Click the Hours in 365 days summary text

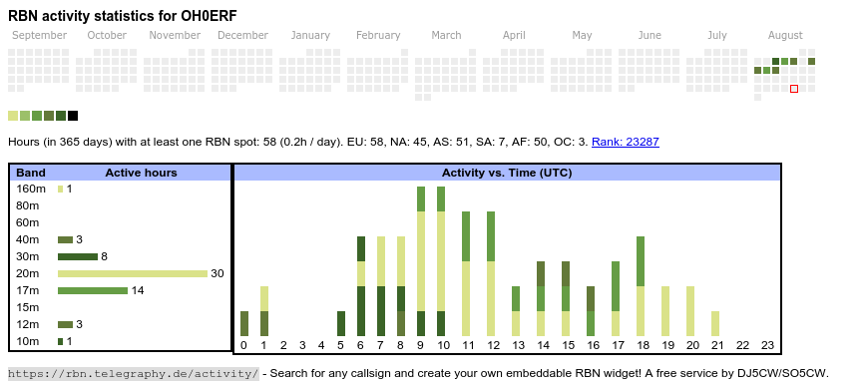[x=298, y=142]
